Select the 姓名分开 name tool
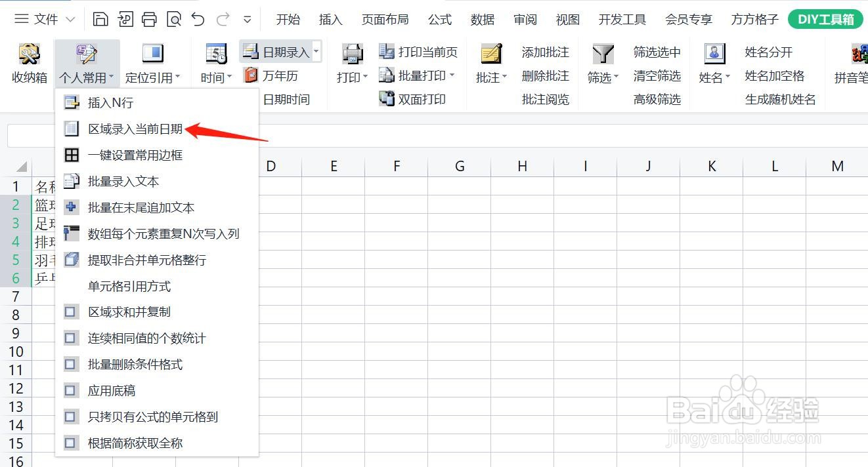This screenshot has height=467, width=868. [767, 51]
